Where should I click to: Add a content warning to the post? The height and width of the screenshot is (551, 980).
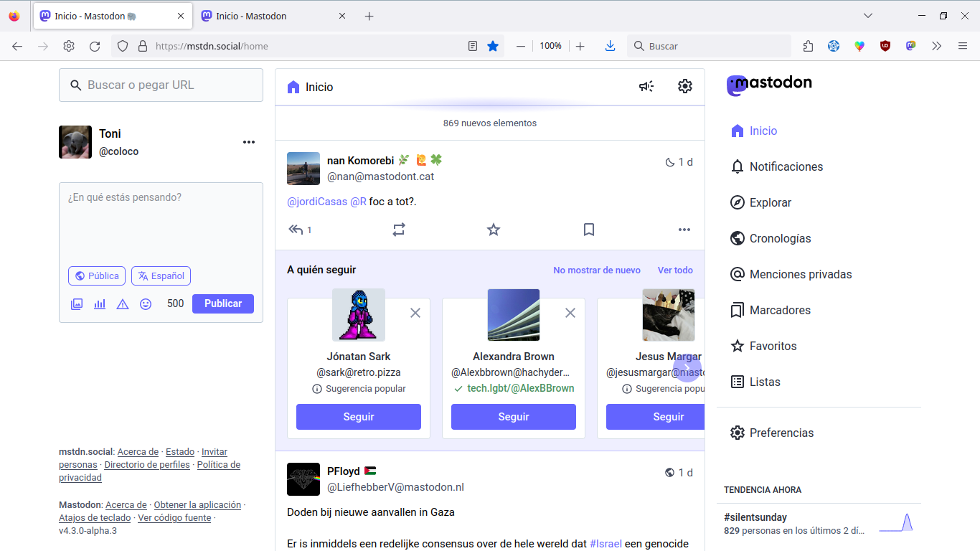123,303
